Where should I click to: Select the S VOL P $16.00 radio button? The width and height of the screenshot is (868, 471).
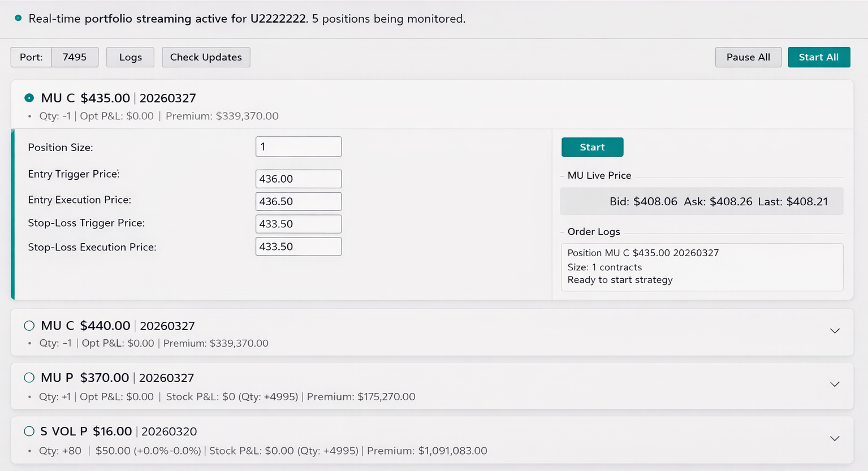click(x=29, y=431)
